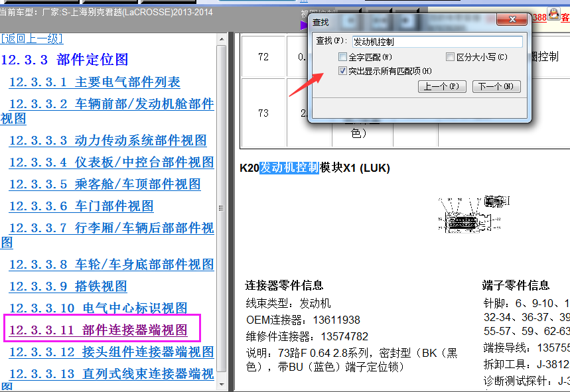Click the K20 connector diagram thumbnail
The width and height of the screenshot is (570, 392).
(473, 215)
